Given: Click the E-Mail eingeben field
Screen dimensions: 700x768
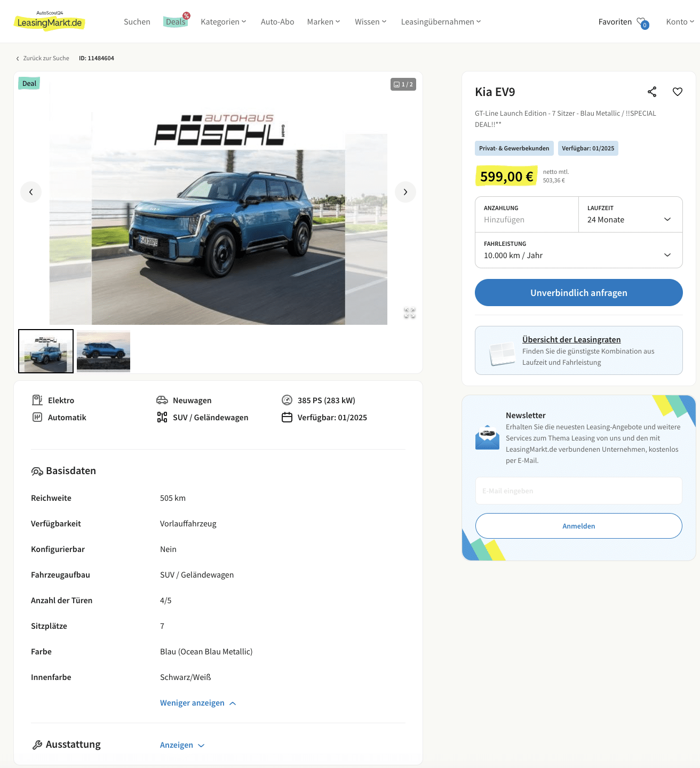Looking at the screenshot, I should click(x=579, y=491).
